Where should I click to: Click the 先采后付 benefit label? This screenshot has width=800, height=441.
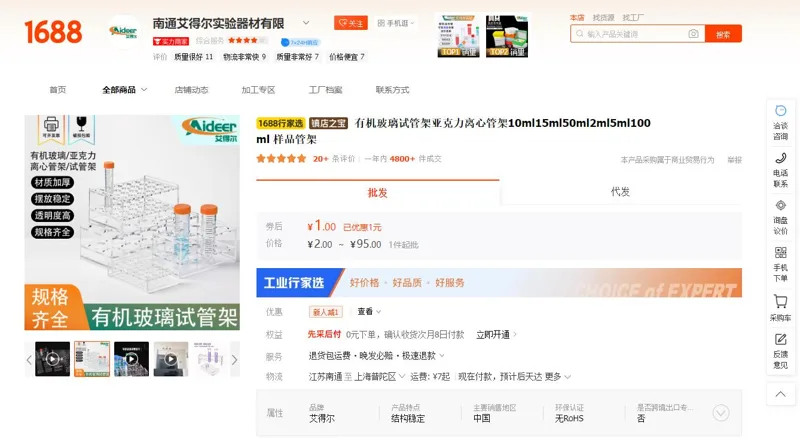pyautogui.click(x=324, y=334)
